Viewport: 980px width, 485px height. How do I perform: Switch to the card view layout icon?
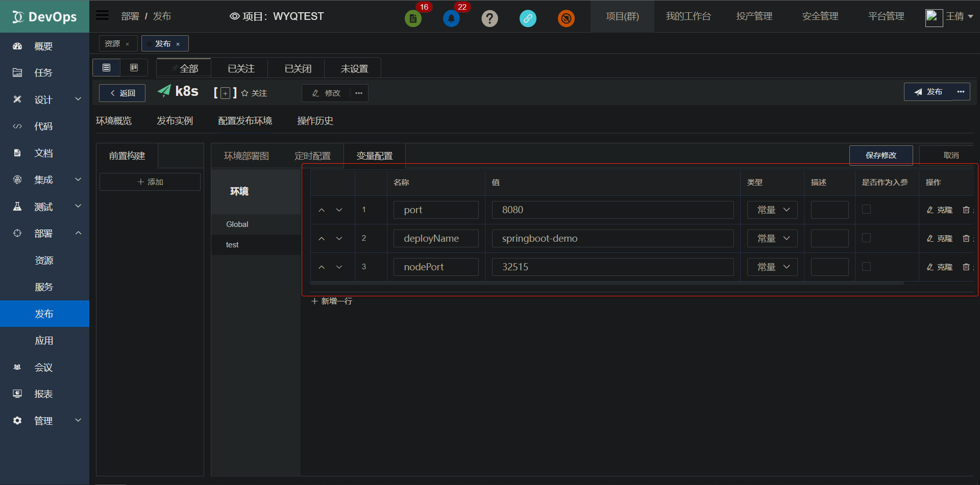point(134,67)
